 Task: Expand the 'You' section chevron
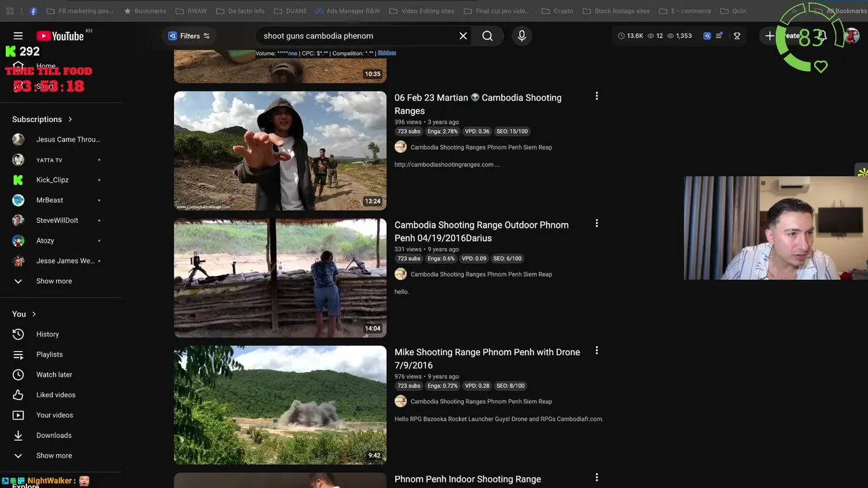pos(34,314)
